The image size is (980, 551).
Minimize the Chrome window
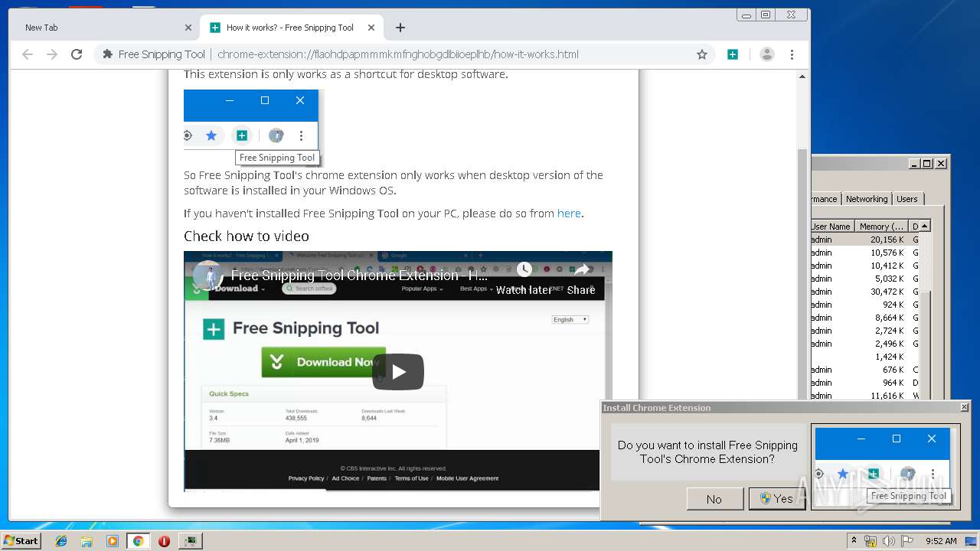click(746, 15)
